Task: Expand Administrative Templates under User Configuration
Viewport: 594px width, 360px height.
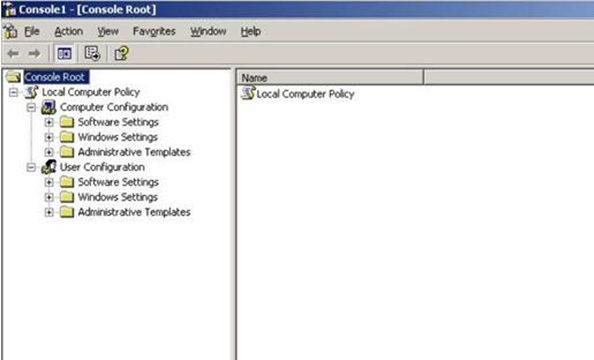Action: click(x=49, y=212)
